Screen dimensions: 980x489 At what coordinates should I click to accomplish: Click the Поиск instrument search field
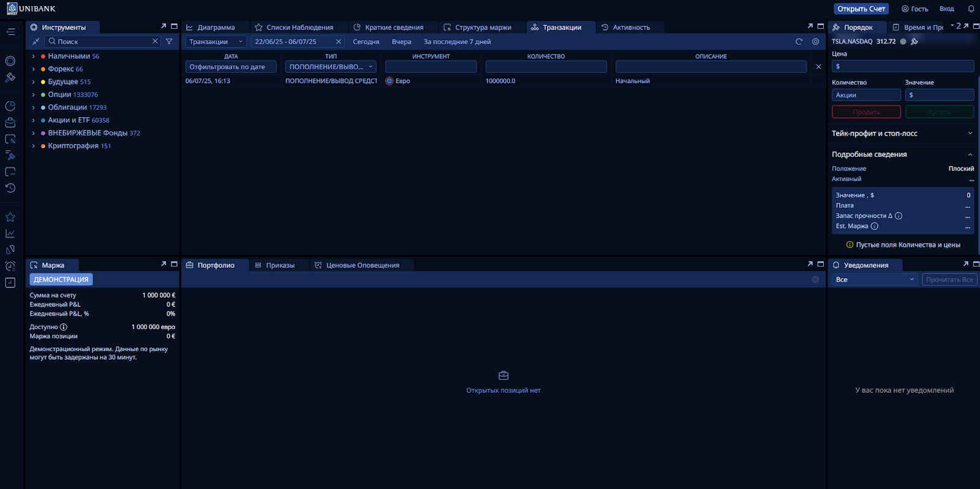click(x=102, y=42)
